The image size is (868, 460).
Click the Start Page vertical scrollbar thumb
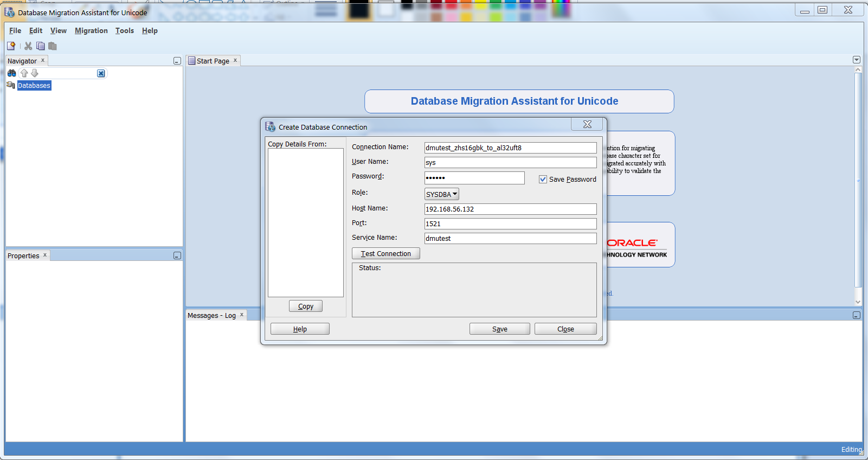coord(858,180)
